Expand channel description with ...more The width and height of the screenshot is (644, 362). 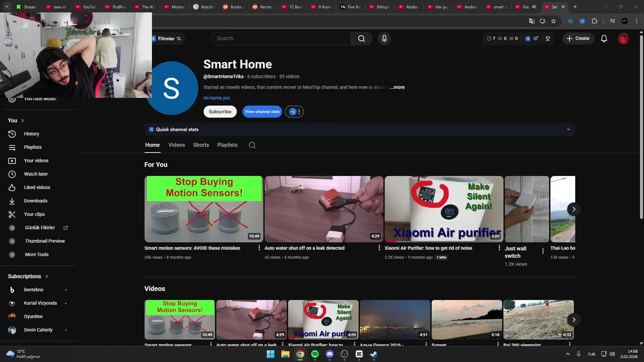tap(397, 87)
